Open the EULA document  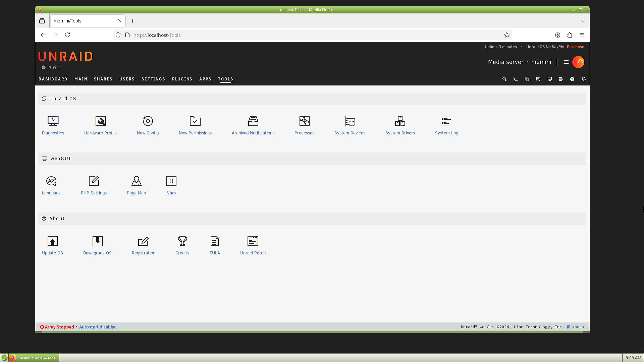(x=215, y=245)
